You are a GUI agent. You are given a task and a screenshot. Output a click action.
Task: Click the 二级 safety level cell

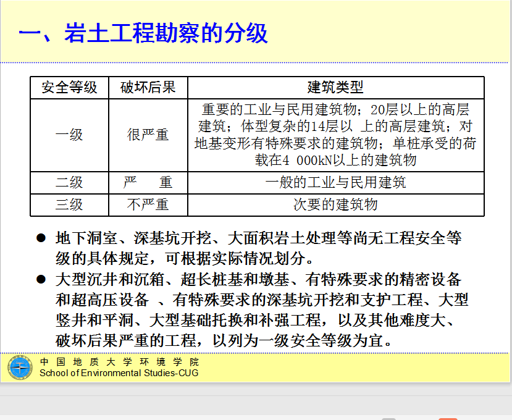point(69,183)
